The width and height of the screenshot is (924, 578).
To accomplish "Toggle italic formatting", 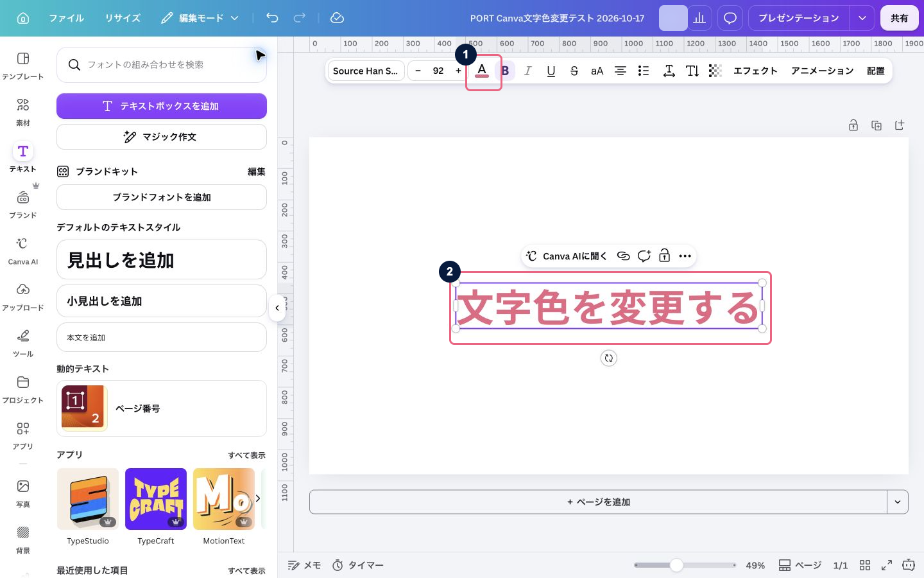I will [x=527, y=71].
